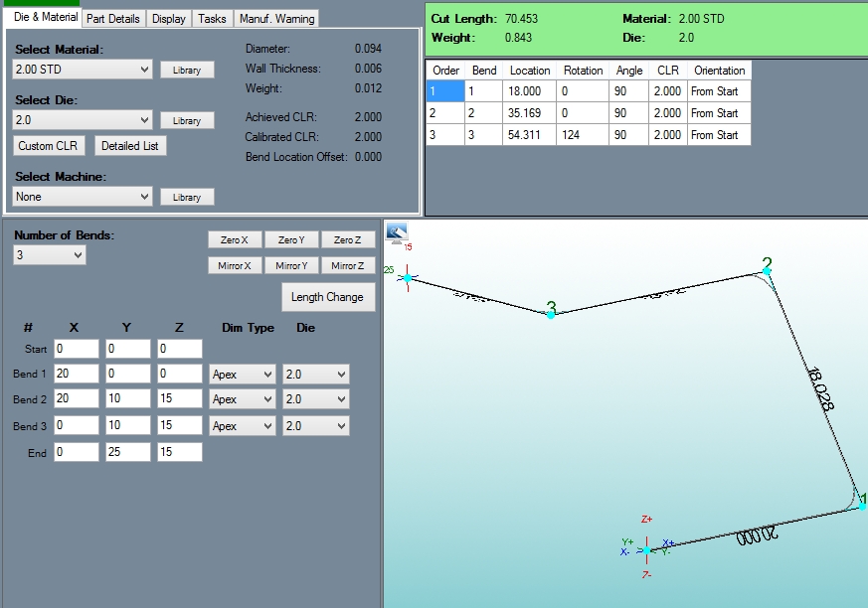Click the origin axis marker in 3D view
868x608 pixels.
point(646,550)
